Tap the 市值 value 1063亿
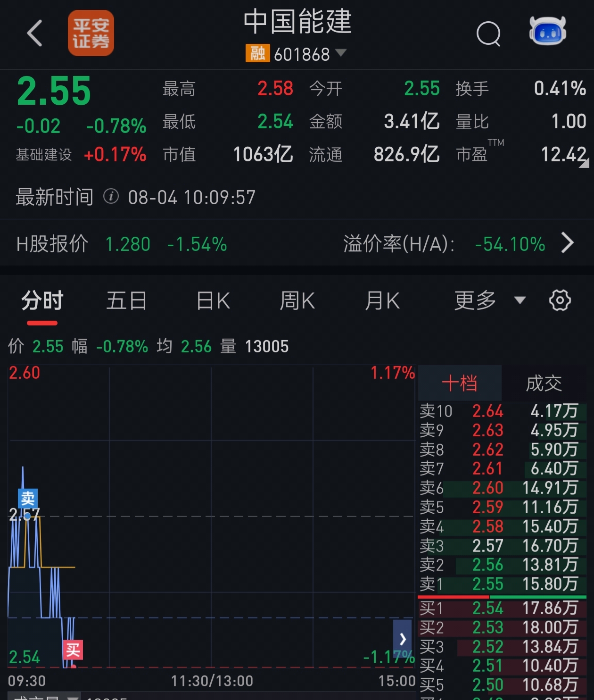This screenshot has width=594, height=700. click(x=263, y=154)
